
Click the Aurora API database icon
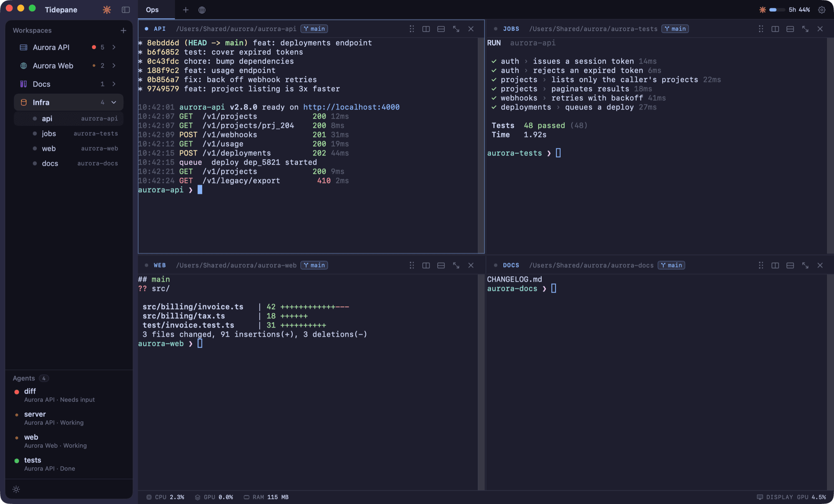[x=23, y=47]
